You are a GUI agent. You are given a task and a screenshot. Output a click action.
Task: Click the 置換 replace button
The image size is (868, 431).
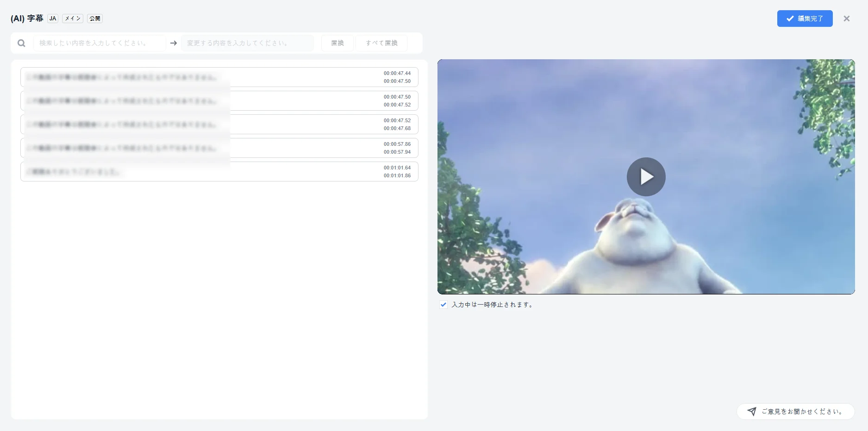click(x=337, y=43)
